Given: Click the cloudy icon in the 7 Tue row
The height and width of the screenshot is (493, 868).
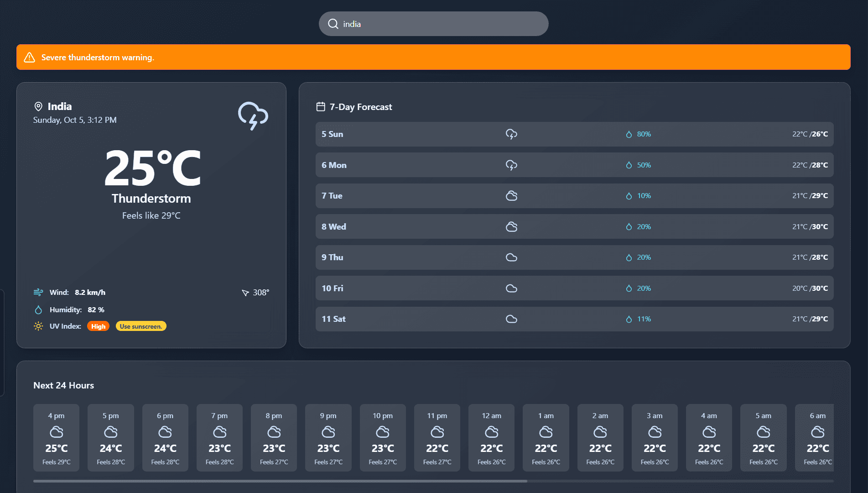Looking at the screenshot, I should [511, 196].
